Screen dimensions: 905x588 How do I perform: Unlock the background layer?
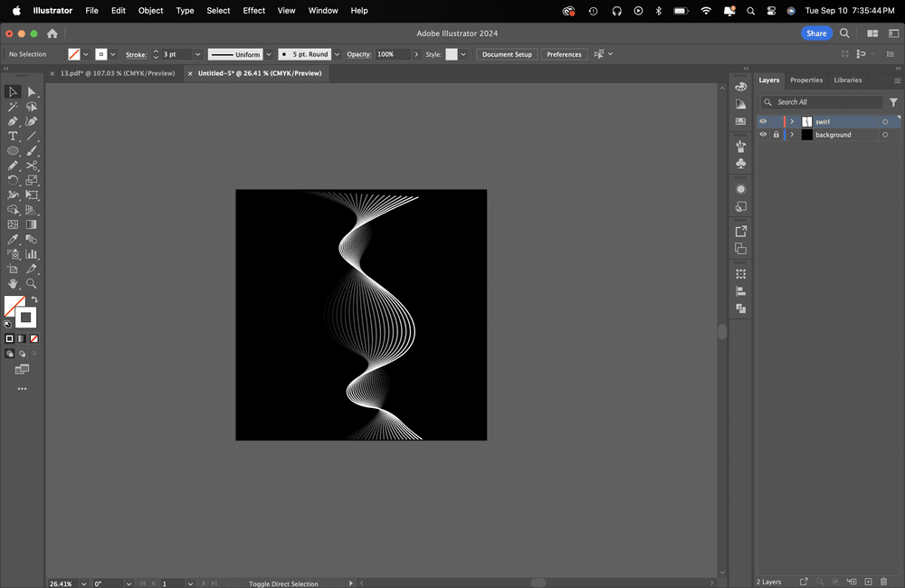(x=776, y=135)
